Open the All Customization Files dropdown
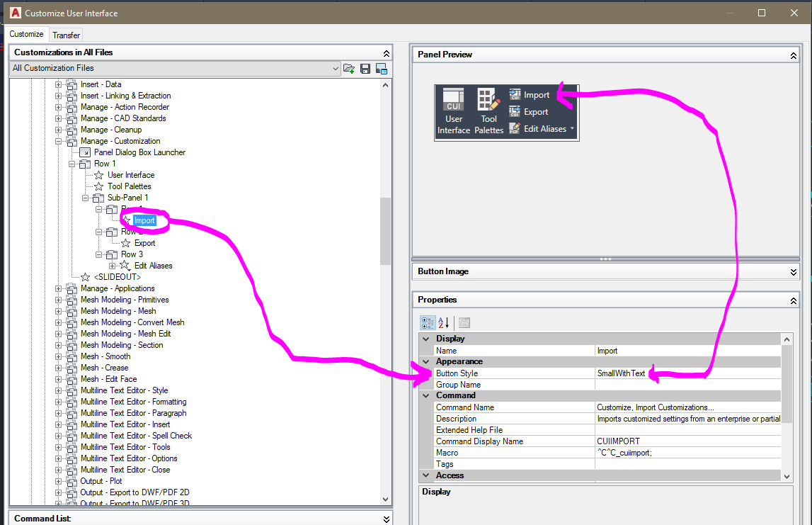 coord(336,68)
